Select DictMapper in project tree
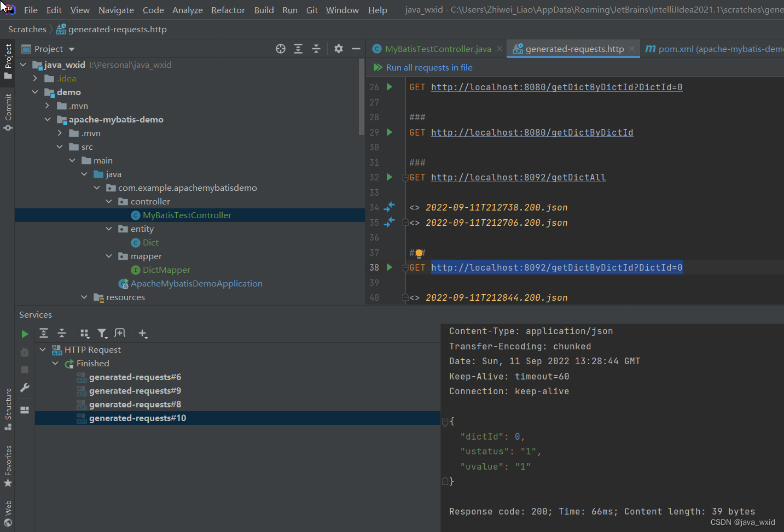The image size is (784, 532). coord(166,270)
